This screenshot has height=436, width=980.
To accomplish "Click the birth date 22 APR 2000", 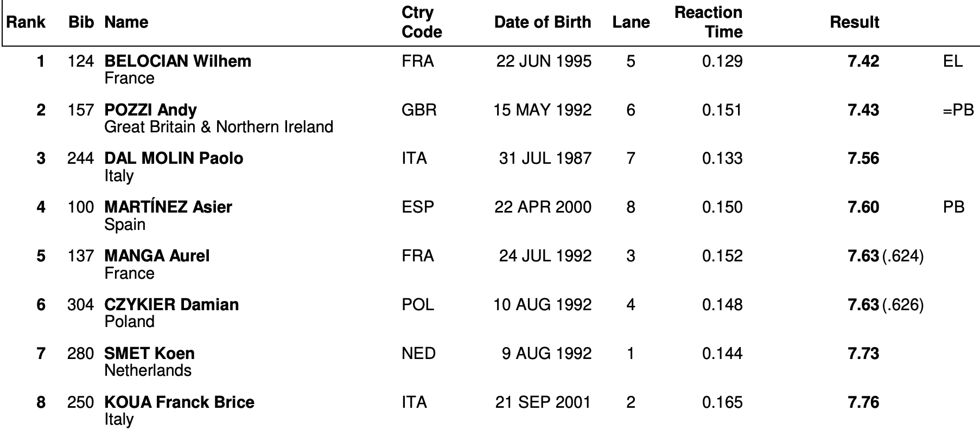I will click(543, 207).
